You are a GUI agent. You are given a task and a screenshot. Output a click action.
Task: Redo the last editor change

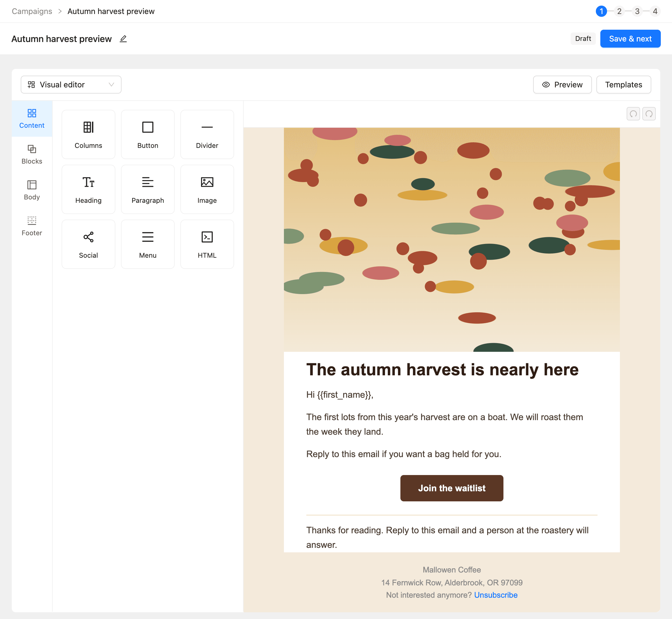(649, 114)
